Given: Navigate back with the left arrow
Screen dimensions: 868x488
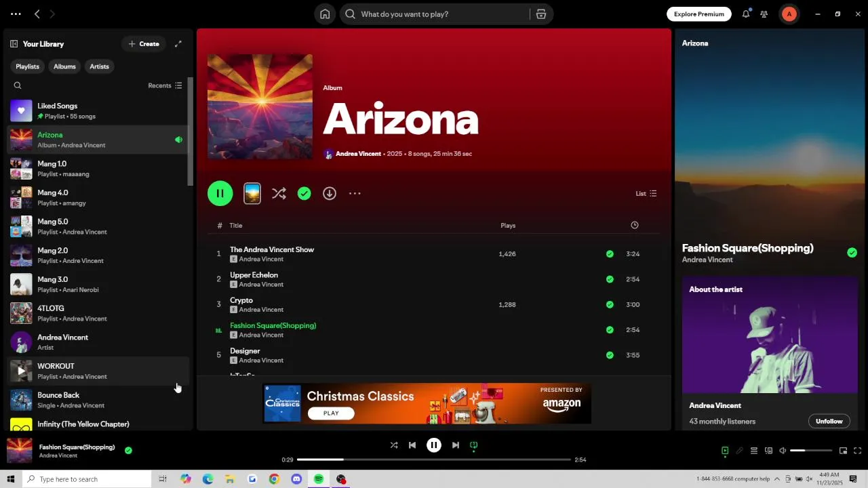Looking at the screenshot, I should (x=37, y=14).
